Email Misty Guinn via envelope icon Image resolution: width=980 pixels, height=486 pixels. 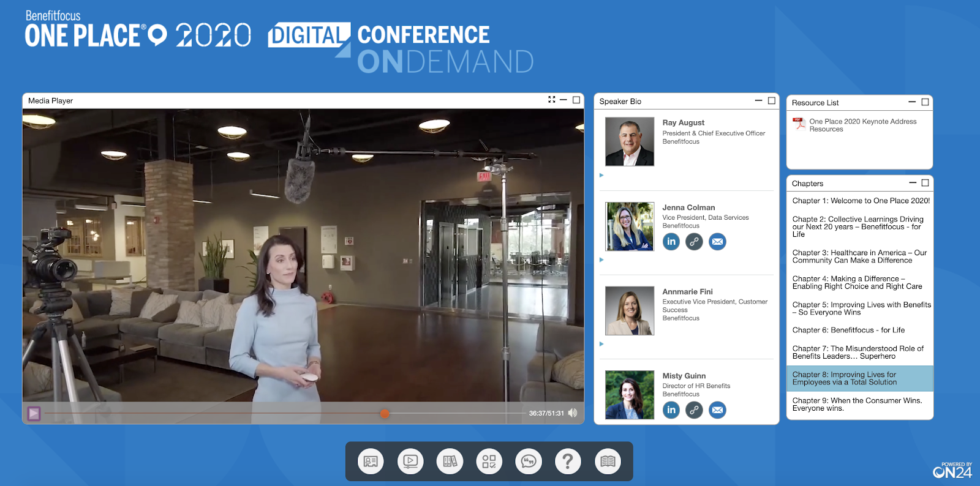pos(717,410)
